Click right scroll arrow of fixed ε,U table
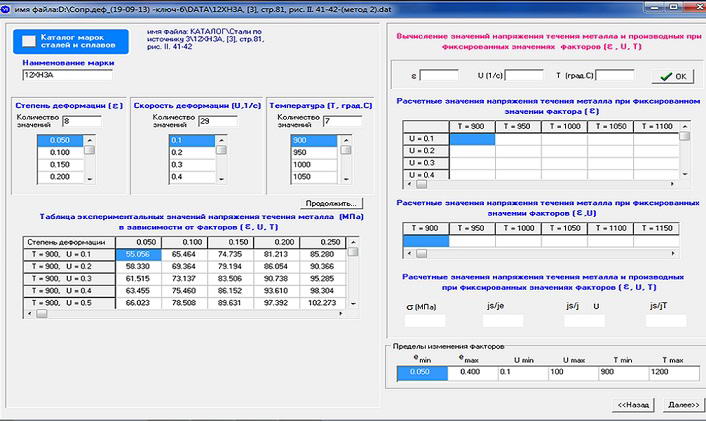Image resolution: width=706 pixels, height=422 pixels. coord(673,254)
